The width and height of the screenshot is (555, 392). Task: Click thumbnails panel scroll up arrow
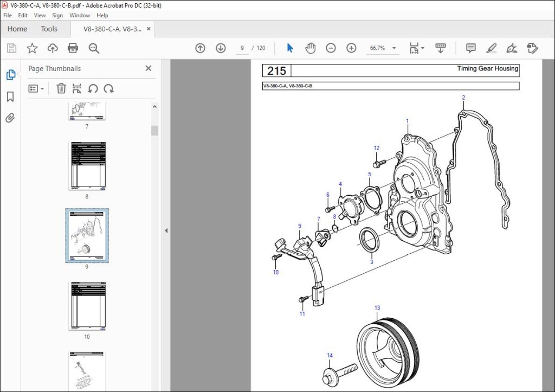coord(154,107)
